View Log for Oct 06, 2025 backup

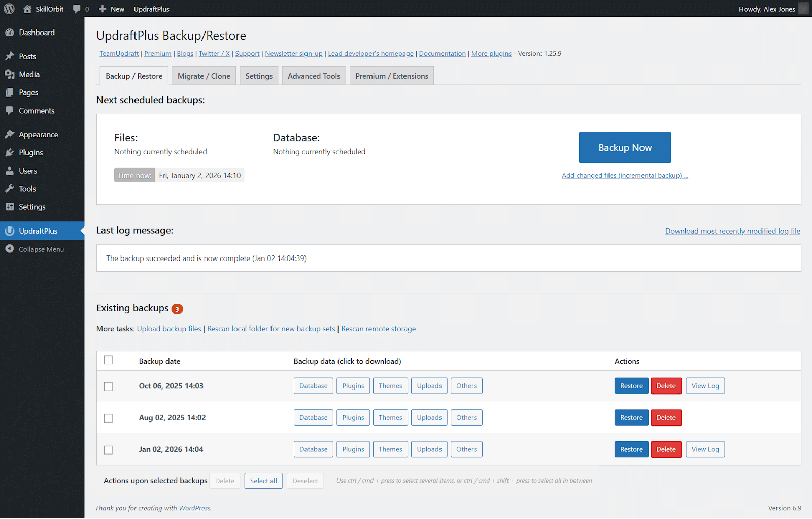tap(705, 386)
